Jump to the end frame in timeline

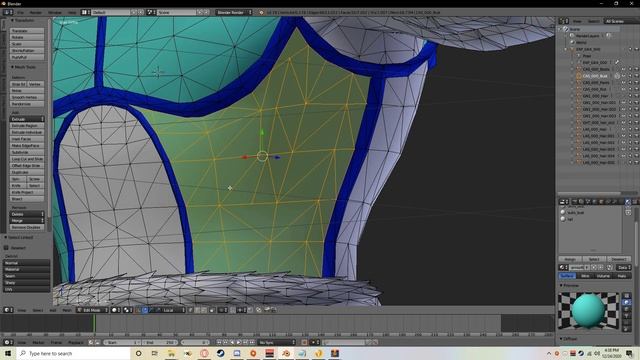coord(252,342)
